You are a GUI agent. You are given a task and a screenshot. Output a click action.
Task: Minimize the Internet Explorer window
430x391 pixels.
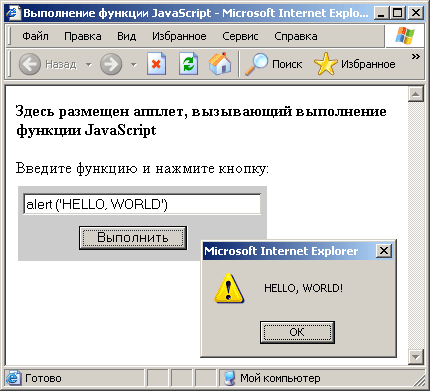click(x=381, y=13)
